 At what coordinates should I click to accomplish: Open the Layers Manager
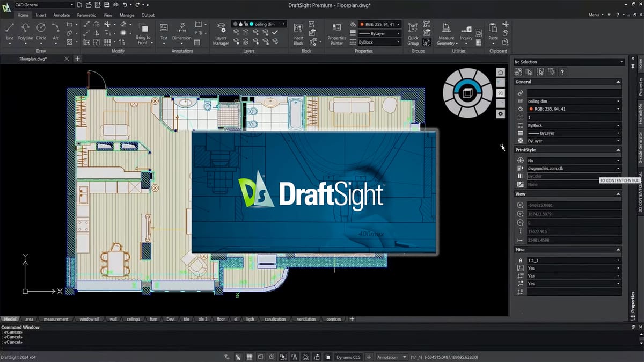221,33
